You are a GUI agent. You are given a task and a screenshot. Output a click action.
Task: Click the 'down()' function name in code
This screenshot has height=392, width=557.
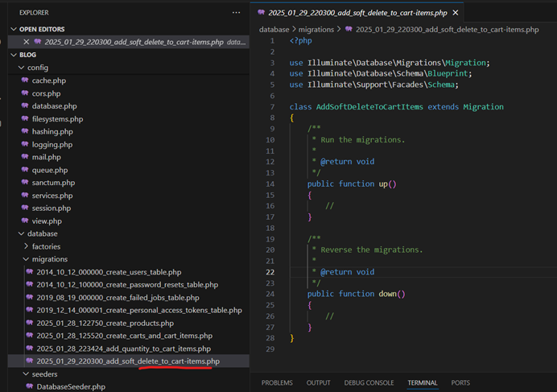coord(392,294)
